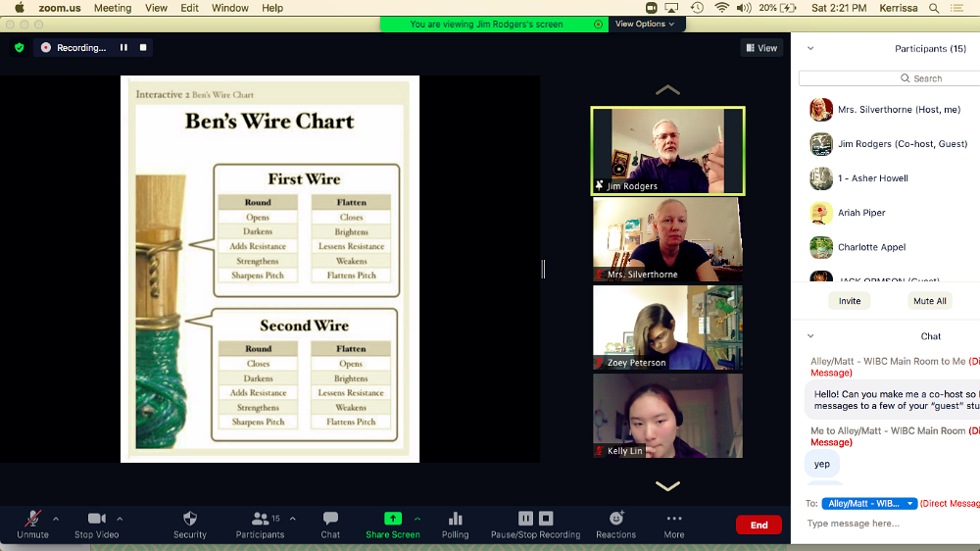
Task: Open Security shield options
Action: pyautogui.click(x=190, y=525)
